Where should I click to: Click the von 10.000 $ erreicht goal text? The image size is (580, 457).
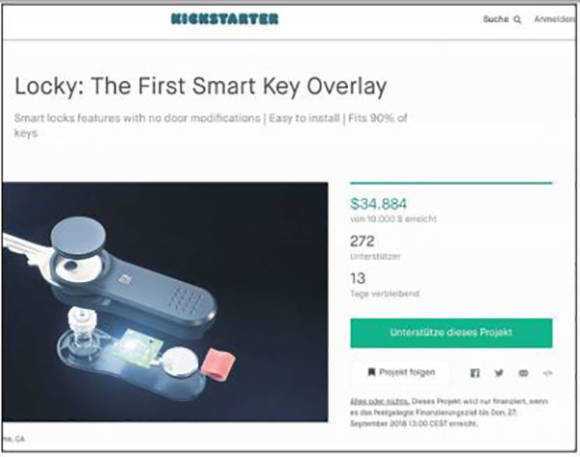(x=393, y=219)
